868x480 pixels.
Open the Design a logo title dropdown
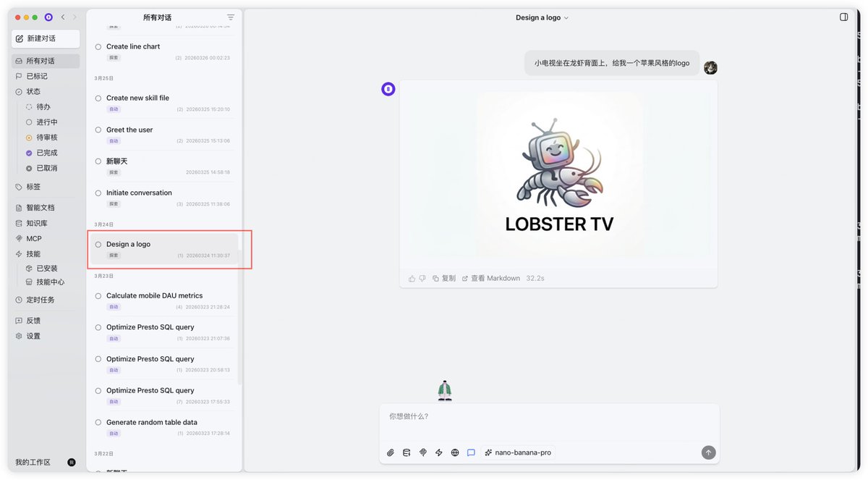[542, 17]
